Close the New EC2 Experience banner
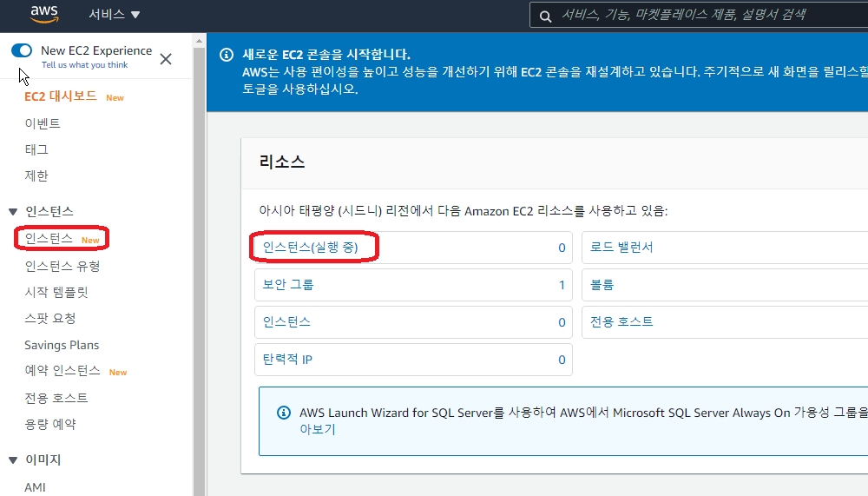The width and height of the screenshot is (868, 496). click(166, 59)
